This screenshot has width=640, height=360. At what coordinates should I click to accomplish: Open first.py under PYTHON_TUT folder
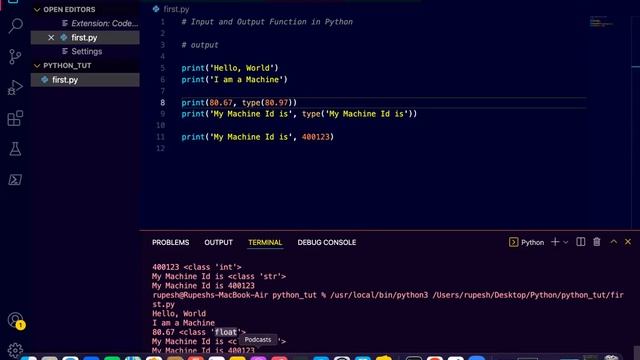tap(85, 80)
